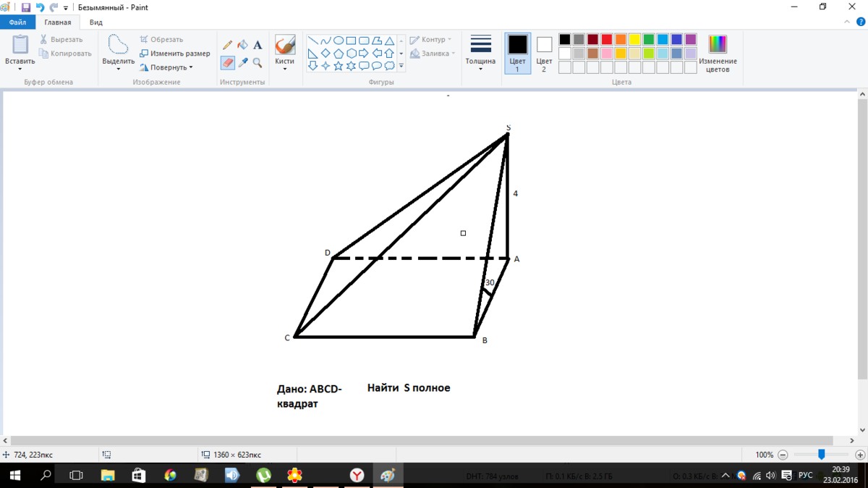Image resolution: width=868 pixels, height=488 pixels.
Task: Select the Pencil tool
Action: click(227, 45)
